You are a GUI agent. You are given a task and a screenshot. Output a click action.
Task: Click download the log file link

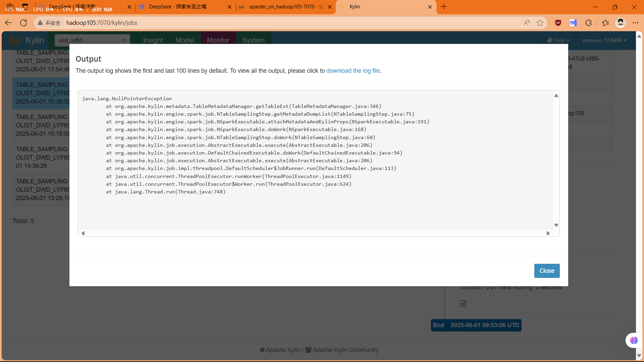pyautogui.click(x=353, y=71)
